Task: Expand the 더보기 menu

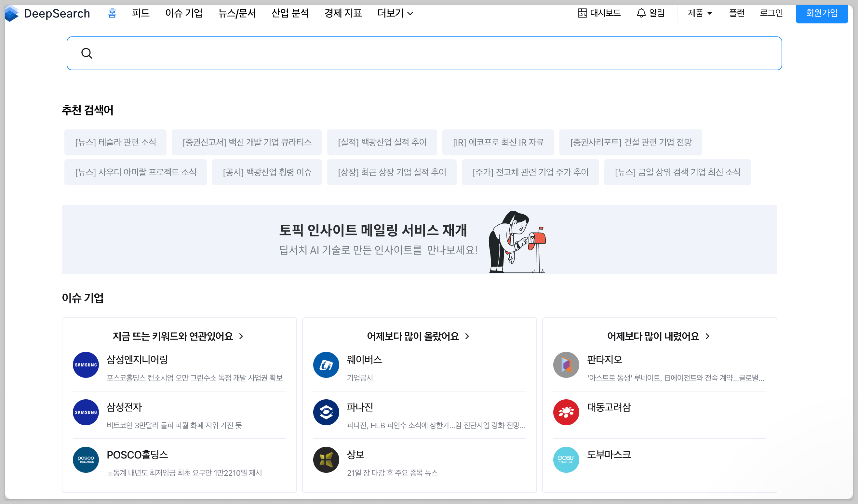Action: tap(395, 13)
